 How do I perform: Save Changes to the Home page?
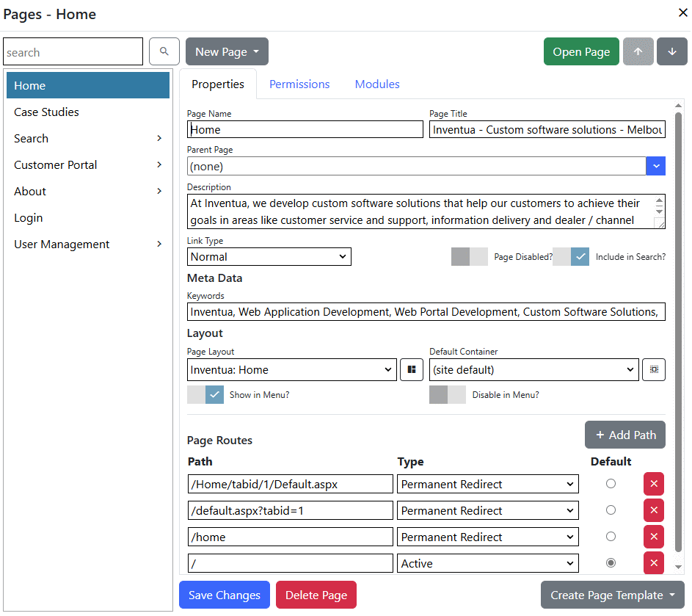(224, 595)
